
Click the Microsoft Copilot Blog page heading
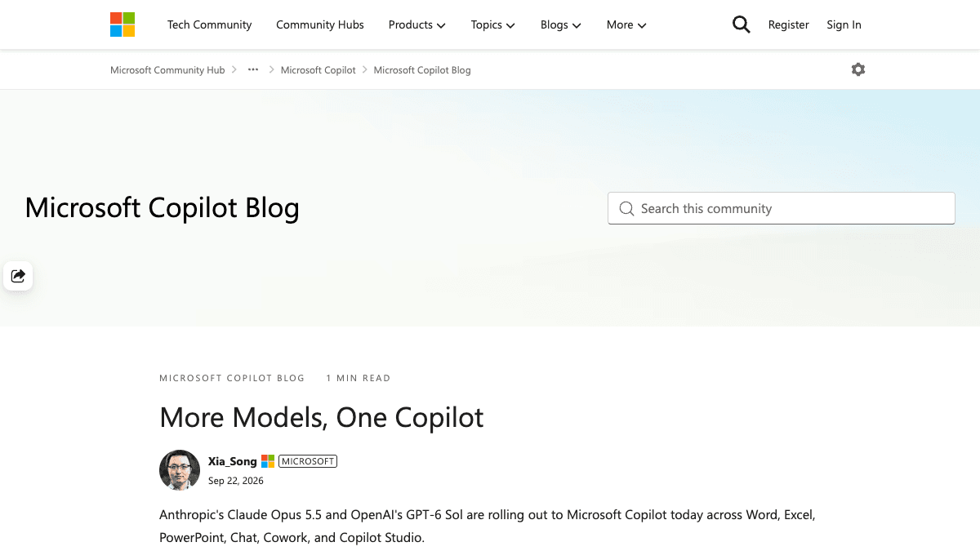coord(163,207)
